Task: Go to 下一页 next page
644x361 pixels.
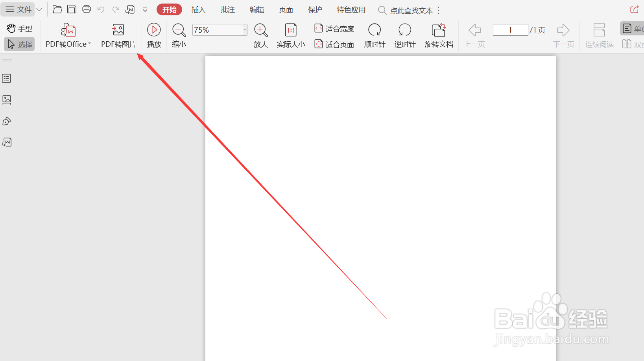Action: (564, 36)
